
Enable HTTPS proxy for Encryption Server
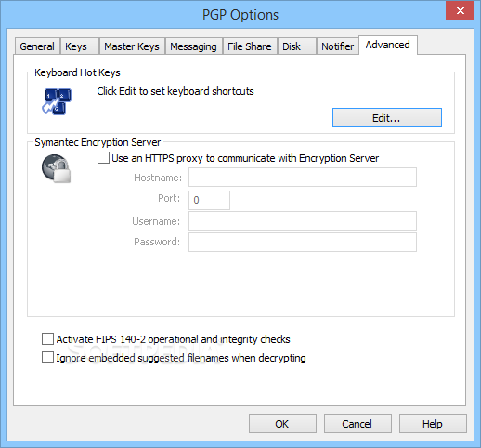click(x=103, y=158)
